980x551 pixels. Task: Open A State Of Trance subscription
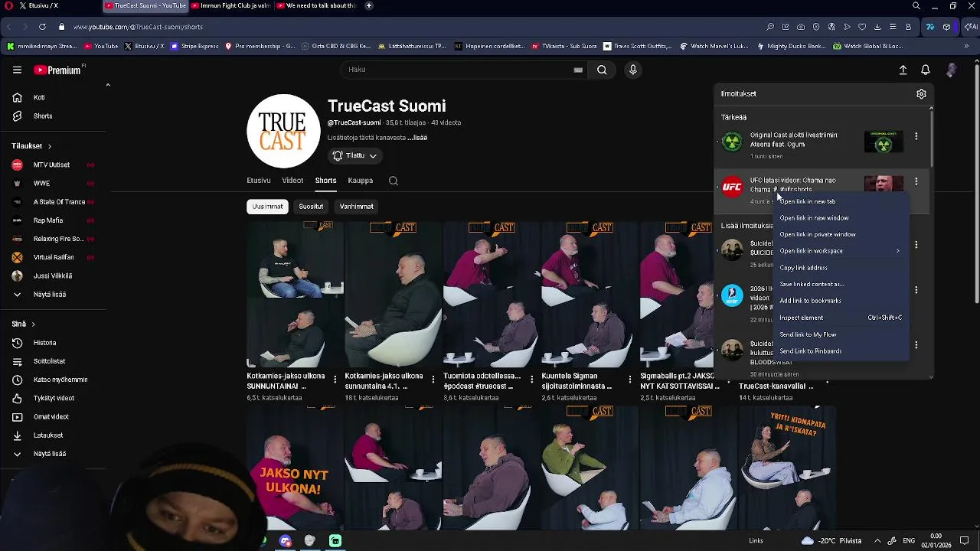(54, 202)
